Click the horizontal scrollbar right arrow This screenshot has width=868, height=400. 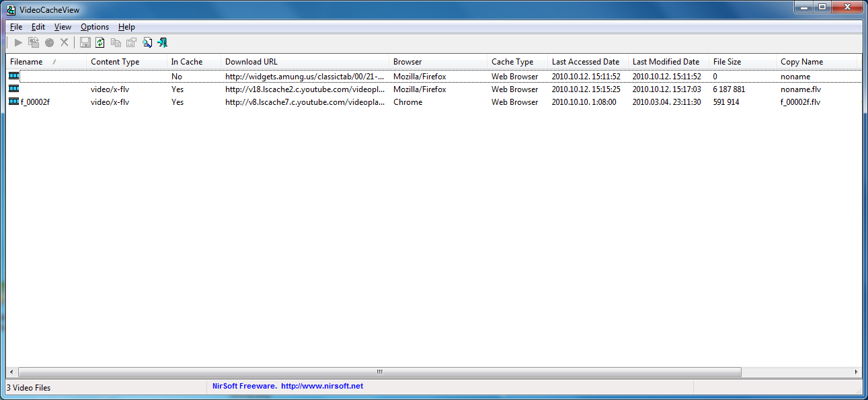(x=856, y=372)
